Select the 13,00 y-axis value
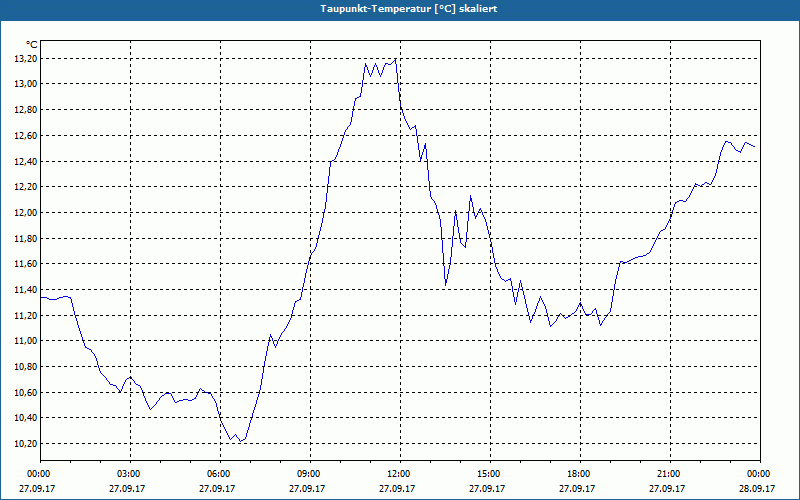The width and height of the screenshot is (800, 500). click(x=25, y=84)
